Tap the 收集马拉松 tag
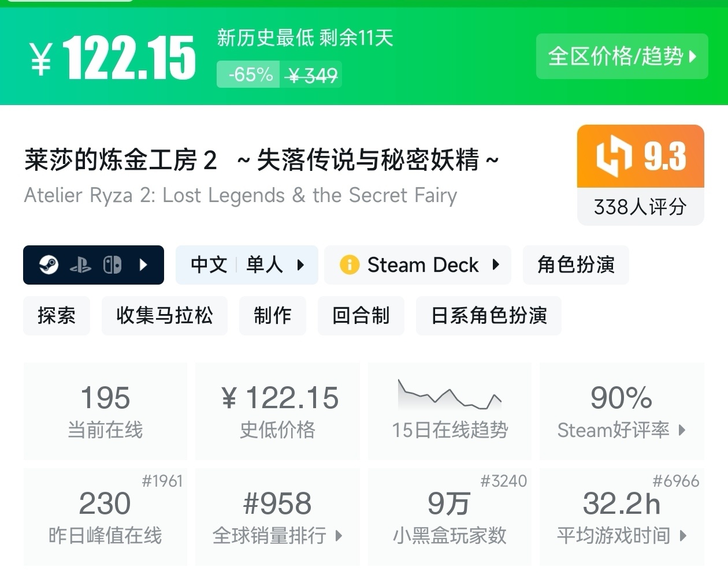This screenshot has height=575, width=728. (x=164, y=316)
